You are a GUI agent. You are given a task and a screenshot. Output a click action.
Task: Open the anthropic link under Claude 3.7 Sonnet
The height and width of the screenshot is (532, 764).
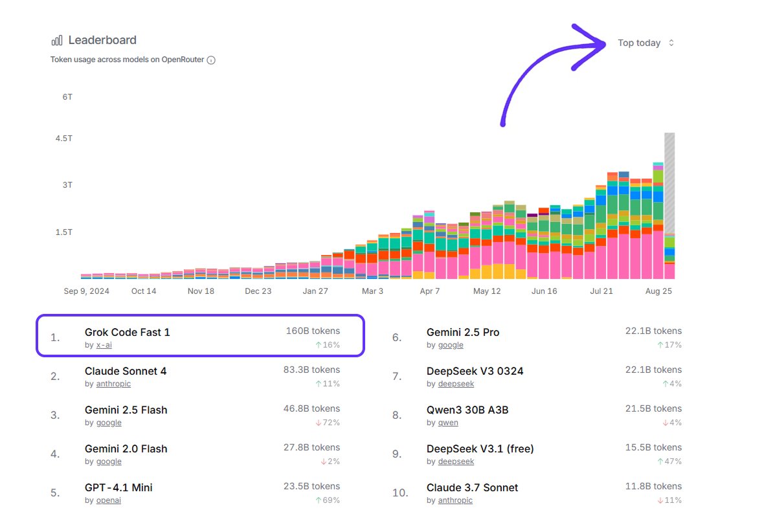pos(455,500)
